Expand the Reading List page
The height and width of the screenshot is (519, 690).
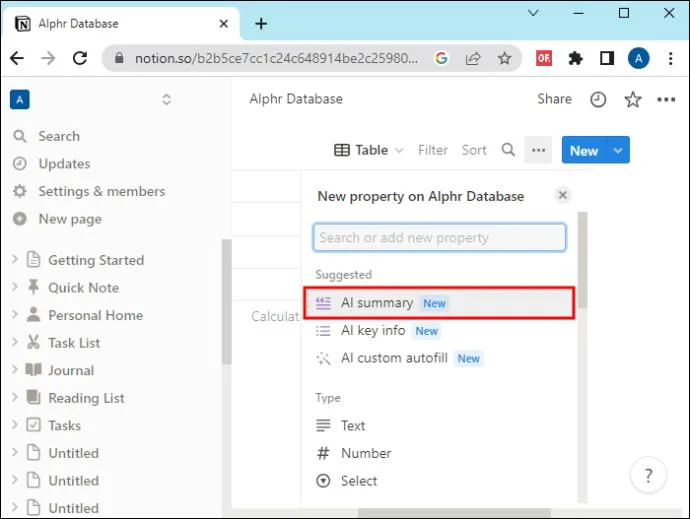(15, 398)
